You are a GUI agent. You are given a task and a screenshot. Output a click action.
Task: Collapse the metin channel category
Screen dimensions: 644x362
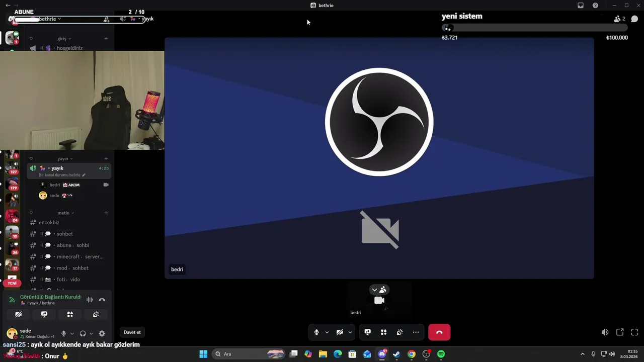(x=66, y=213)
